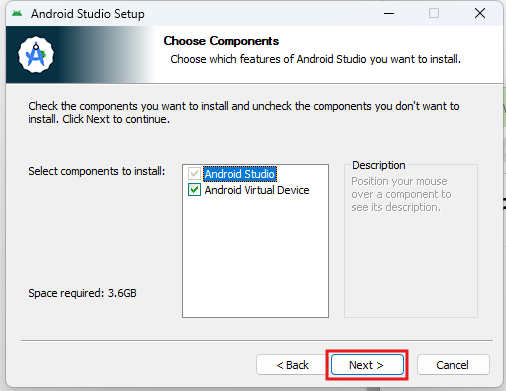Click the 'Select components to install:' label
This screenshot has width=506, height=391.
(97, 171)
